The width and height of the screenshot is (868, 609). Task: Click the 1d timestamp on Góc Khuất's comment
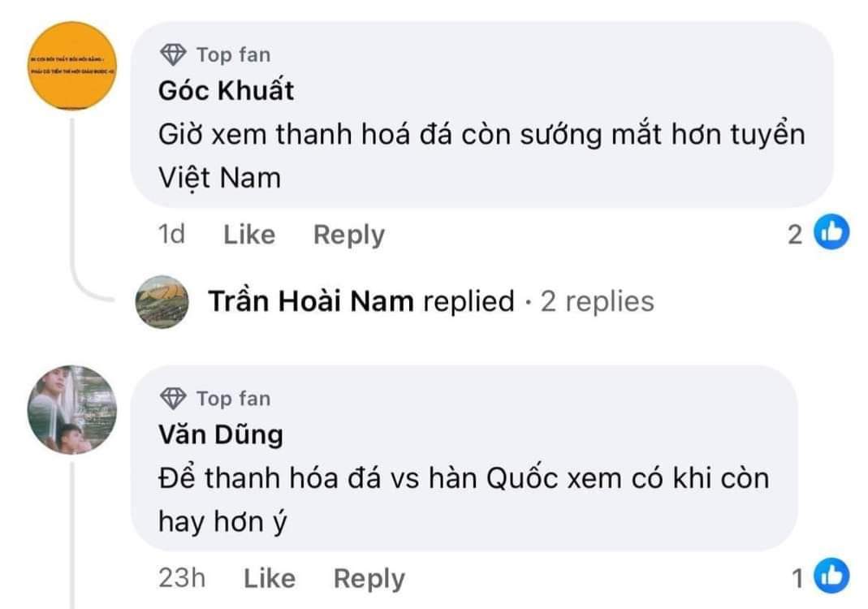(x=172, y=235)
